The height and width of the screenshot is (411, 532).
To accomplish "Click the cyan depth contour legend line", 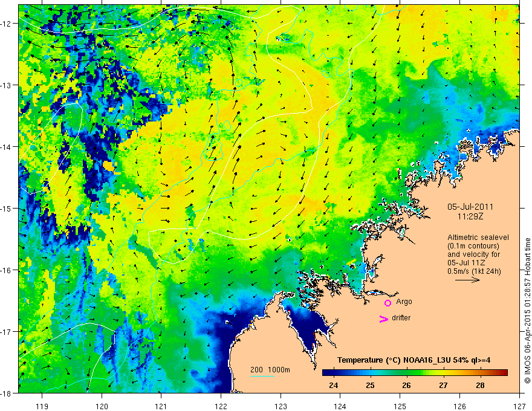I will click(x=262, y=376).
